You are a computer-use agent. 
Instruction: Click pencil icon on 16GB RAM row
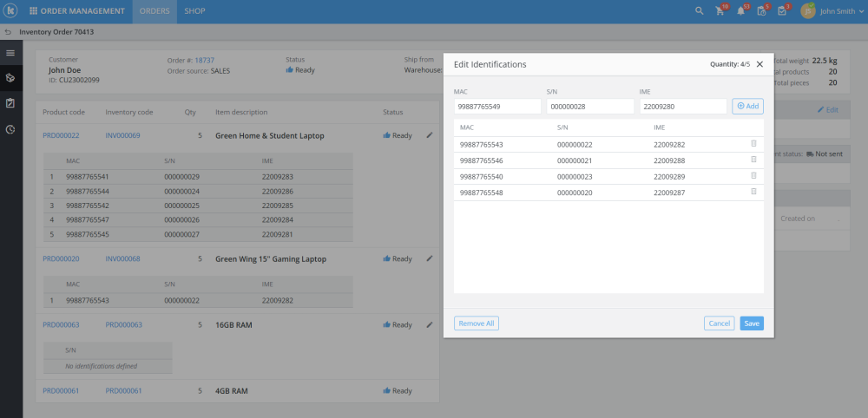tap(430, 324)
